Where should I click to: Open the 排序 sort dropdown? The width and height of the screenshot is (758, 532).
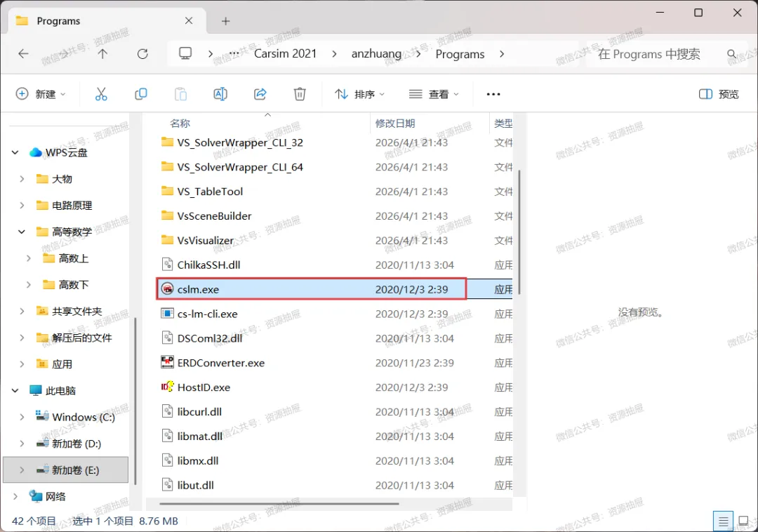click(359, 94)
